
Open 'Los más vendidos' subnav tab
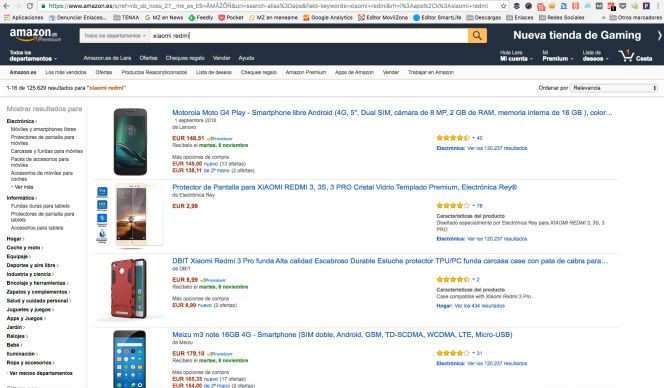click(x=66, y=72)
